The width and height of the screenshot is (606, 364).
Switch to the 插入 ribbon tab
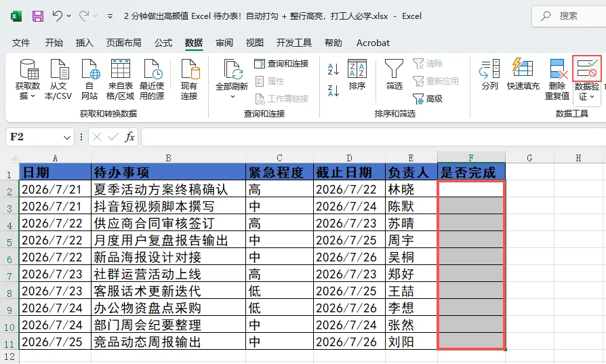click(x=84, y=43)
